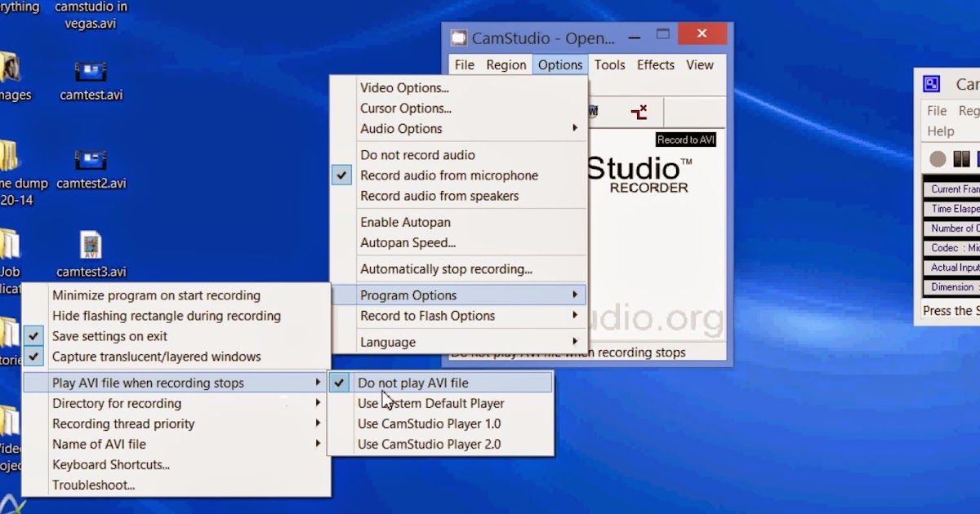This screenshot has height=514, width=980.
Task: Expand Name of AVI file submenu
Action: [x=176, y=444]
